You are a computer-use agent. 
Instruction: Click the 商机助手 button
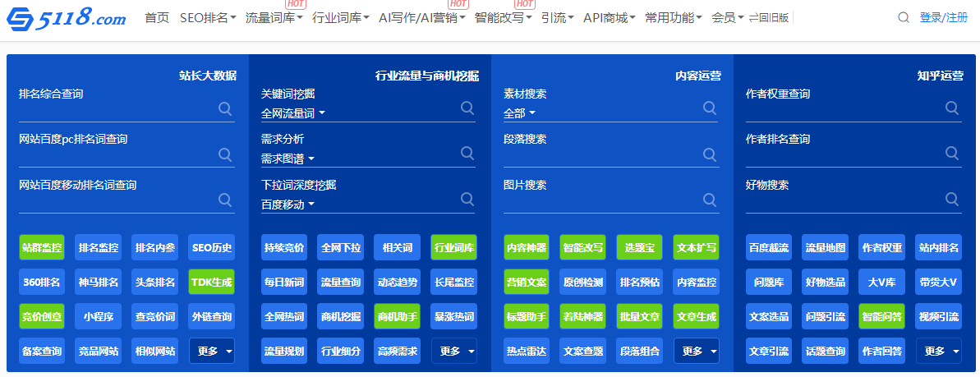398,316
